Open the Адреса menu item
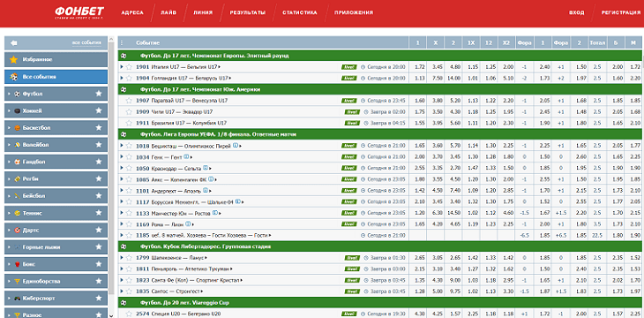The height and width of the screenshot is (318, 644). [132, 12]
